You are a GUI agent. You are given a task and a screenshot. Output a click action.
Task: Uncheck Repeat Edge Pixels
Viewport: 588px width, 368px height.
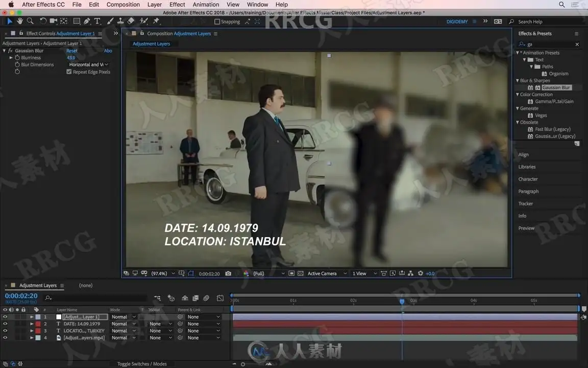tap(69, 72)
